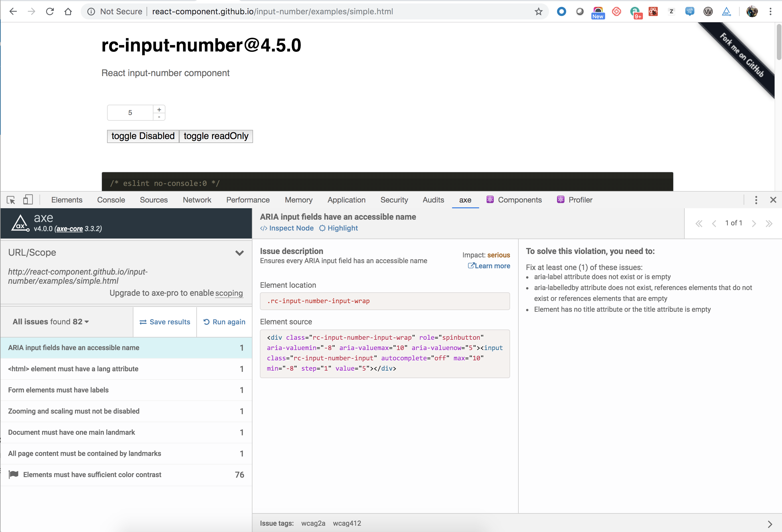
Task: Collapse the URL/Scope section
Action: pyautogui.click(x=240, y=253)
